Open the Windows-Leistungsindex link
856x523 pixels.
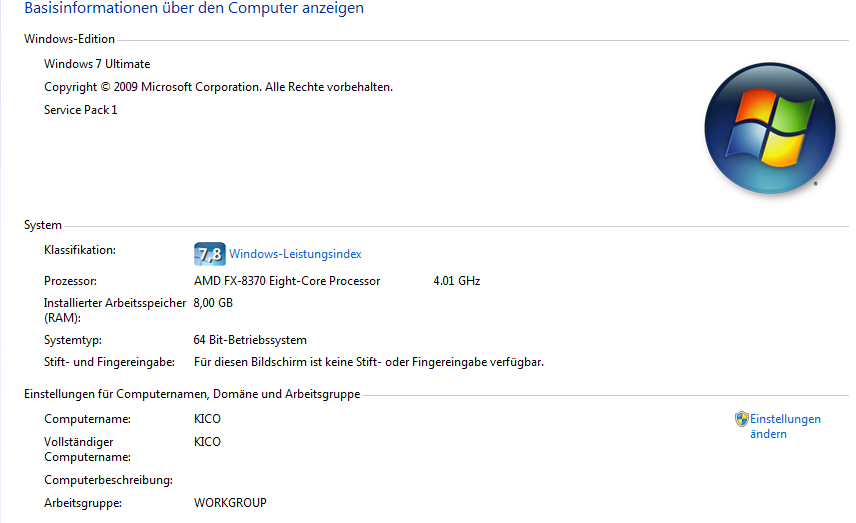[295, 254]
